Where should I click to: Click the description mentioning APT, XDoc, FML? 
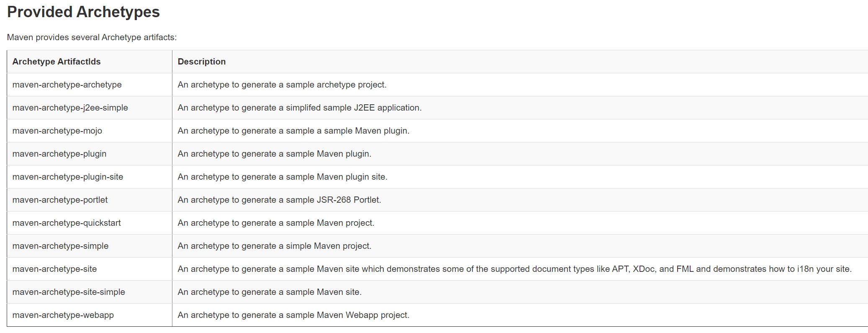tap(514, 269)
